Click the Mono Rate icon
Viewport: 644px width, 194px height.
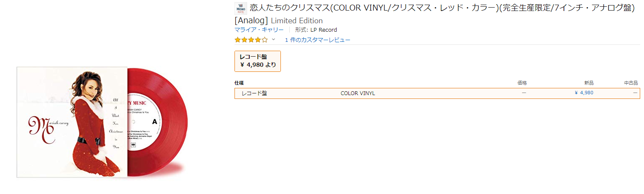[240, 8]
